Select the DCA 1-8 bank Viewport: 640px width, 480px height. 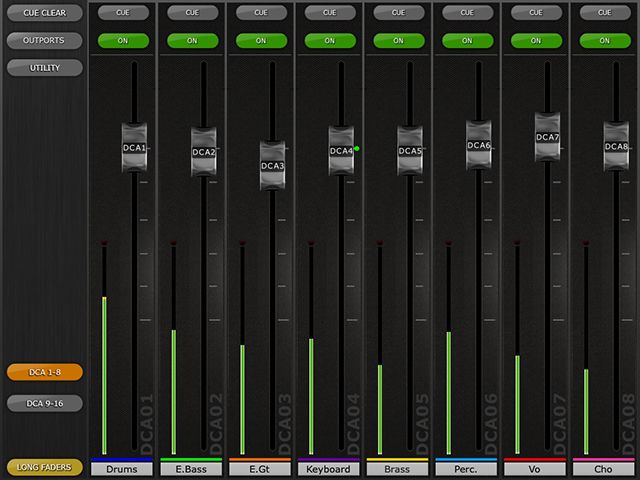coord(44,372)
